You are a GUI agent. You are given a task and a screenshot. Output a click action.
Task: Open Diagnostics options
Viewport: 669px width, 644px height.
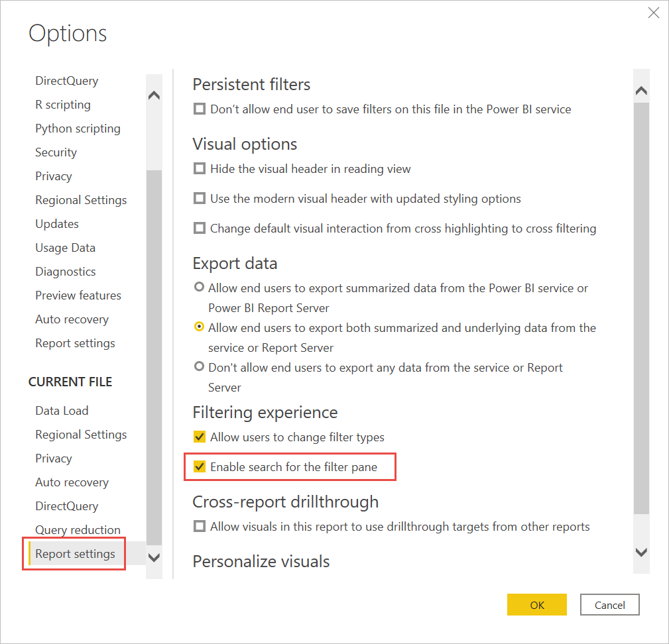65,272
